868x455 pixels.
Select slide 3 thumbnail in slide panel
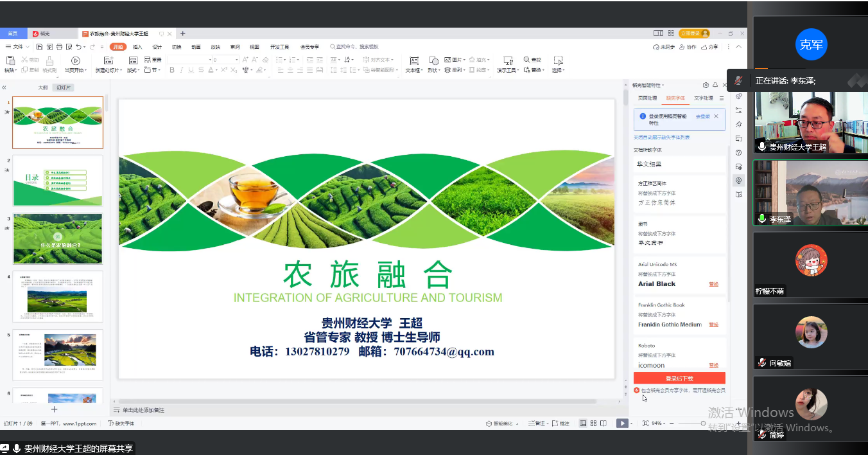click(x=58, y=238)
